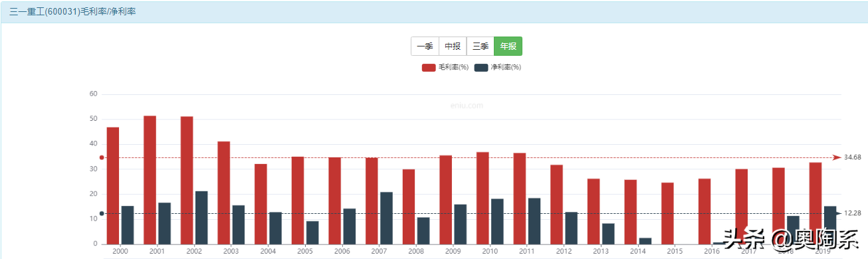Click the 60 y-axis value label

point(94,94)
